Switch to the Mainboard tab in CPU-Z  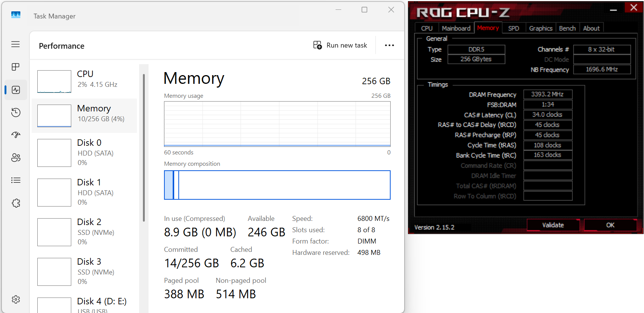click(456, 28)
